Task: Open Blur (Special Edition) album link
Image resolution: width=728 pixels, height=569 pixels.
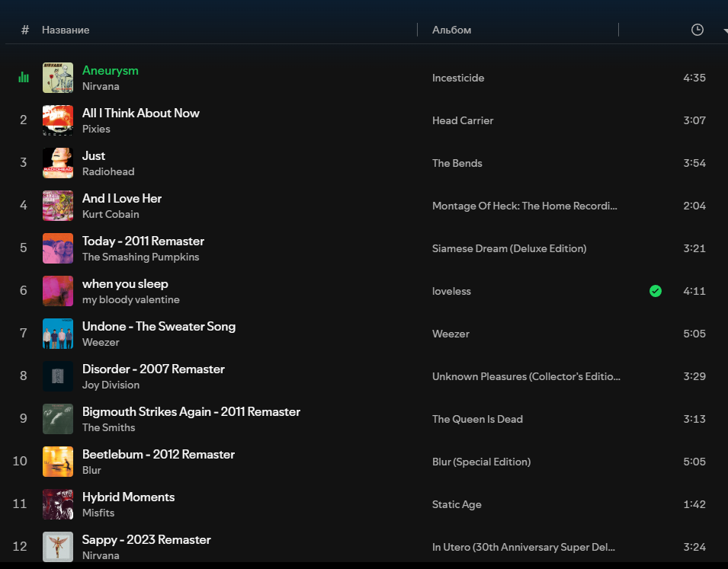Action: click(x=481, y=462)
